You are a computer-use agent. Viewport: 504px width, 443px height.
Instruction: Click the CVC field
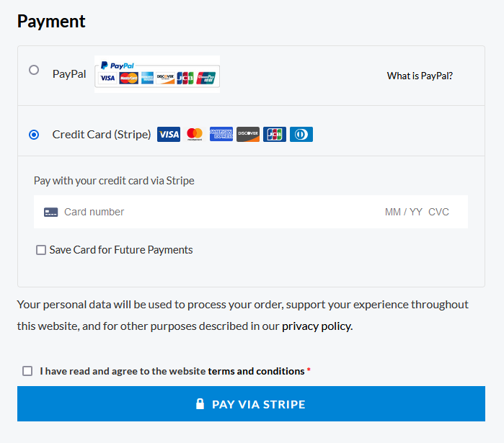coord(438,212)
